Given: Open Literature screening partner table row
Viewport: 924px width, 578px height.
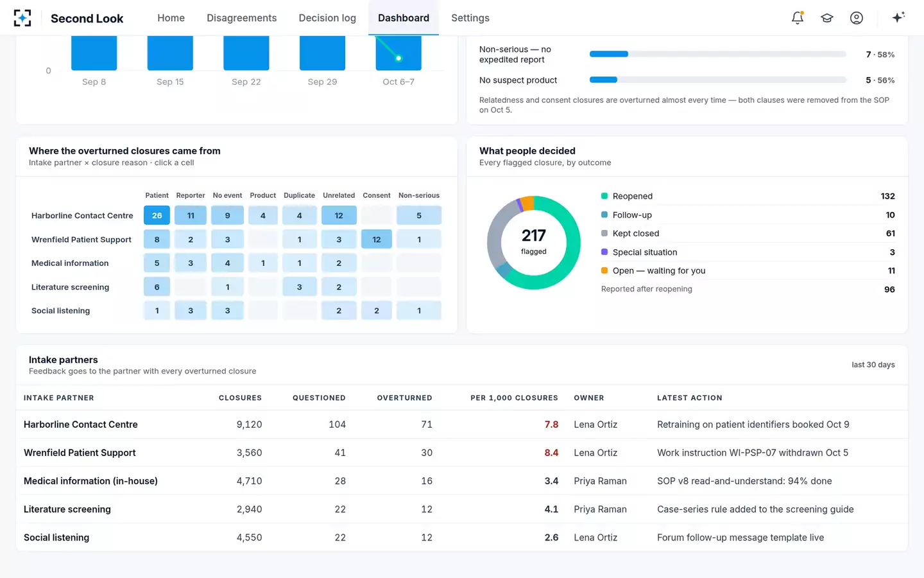Looking at the screenshot, I should tap(462, 509).
